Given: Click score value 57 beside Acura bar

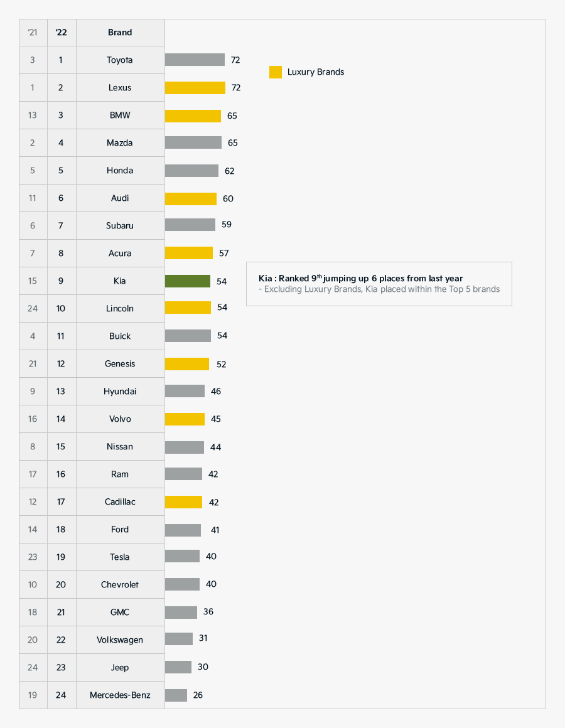Looking at the screenshot, I should (x=223, y=253).
